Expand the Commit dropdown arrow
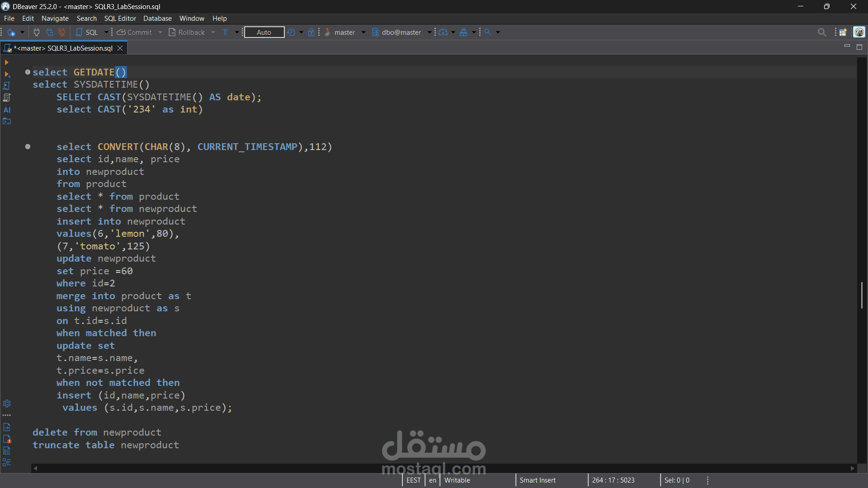 pyautogui.click(x=160, y=32)
